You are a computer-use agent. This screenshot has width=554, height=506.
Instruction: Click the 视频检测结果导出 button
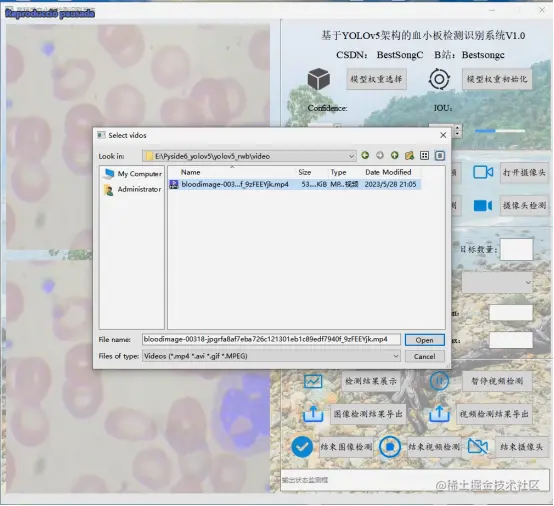click(494, 414)
